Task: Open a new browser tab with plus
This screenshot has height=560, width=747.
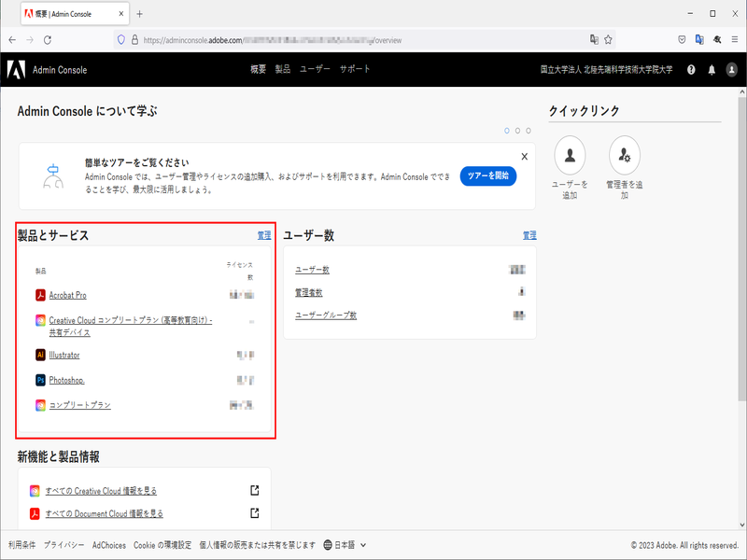Action: pyautogui.click(x=139, y=14)
